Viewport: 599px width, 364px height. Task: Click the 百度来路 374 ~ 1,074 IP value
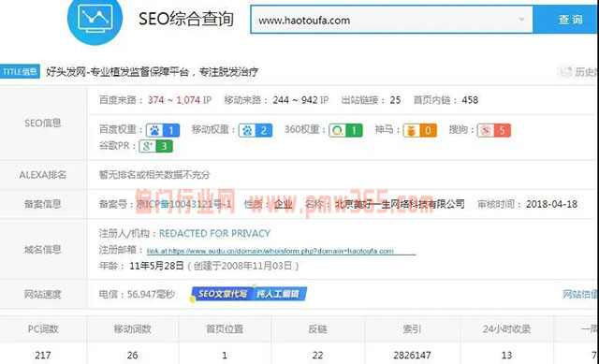[180, 100]
